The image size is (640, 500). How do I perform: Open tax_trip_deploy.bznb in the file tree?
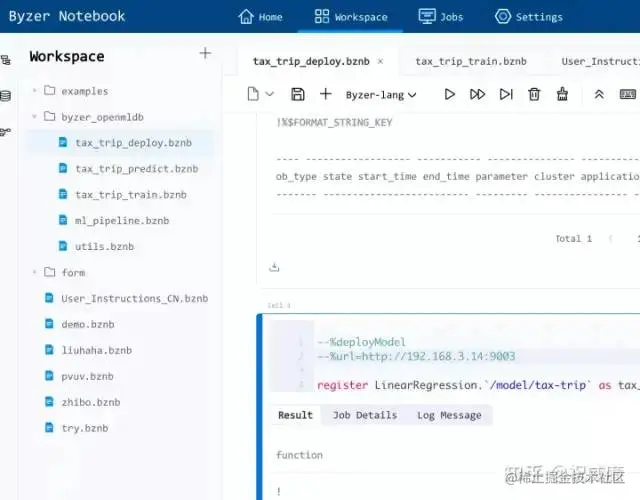(133, 143)
